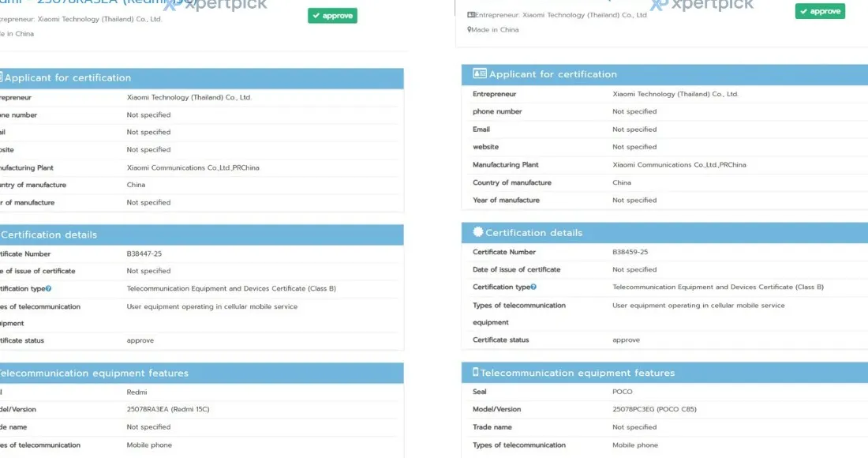Screen dimensions: 868x458
Task: Select the Applicant for certification header on Redmi page
Action: pos(201,78)
